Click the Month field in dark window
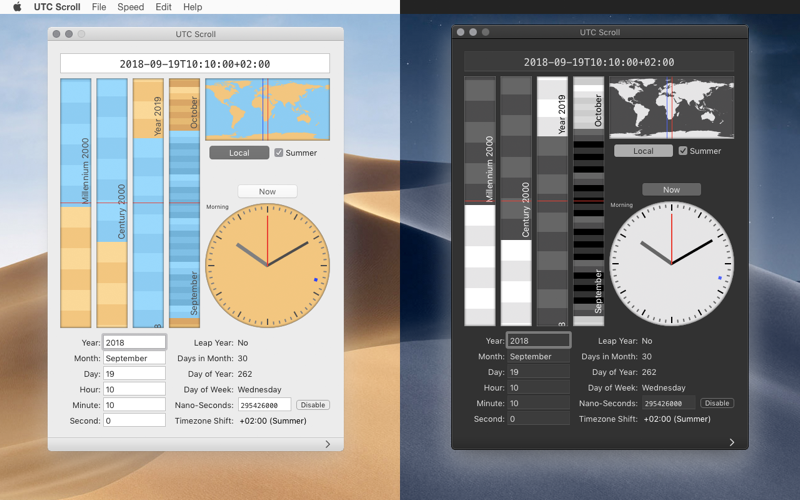The height and width of the screenshot is (500, 800). pyautogui.click(x=538, y=356)
